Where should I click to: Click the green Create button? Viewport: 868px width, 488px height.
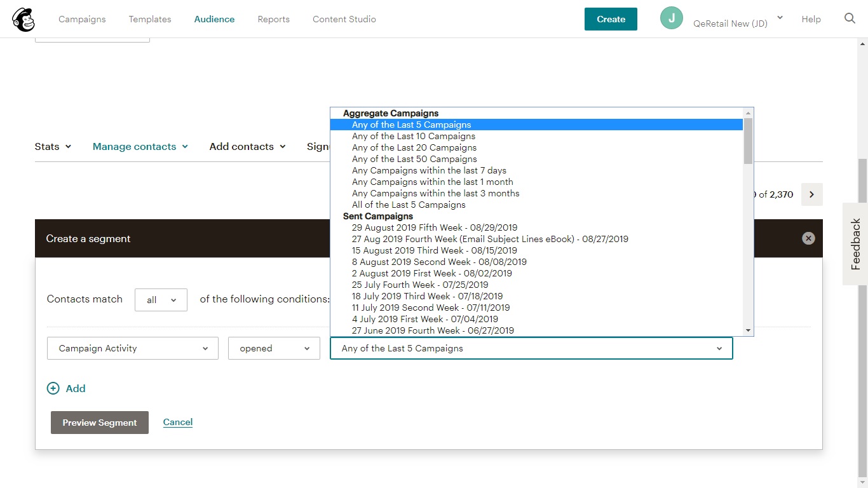610,19
